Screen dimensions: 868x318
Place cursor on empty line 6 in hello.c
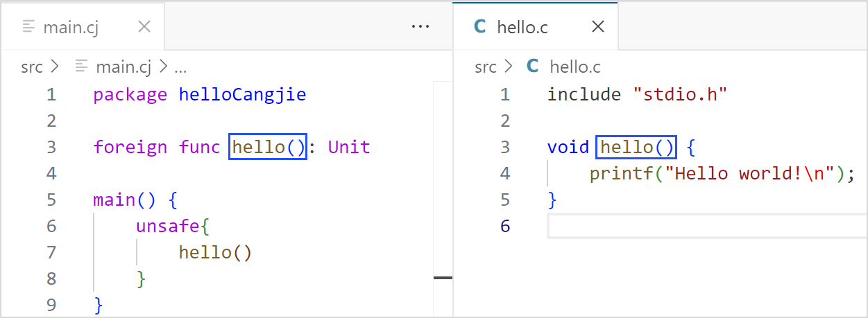pyautogui.click(x=694, y=227)
